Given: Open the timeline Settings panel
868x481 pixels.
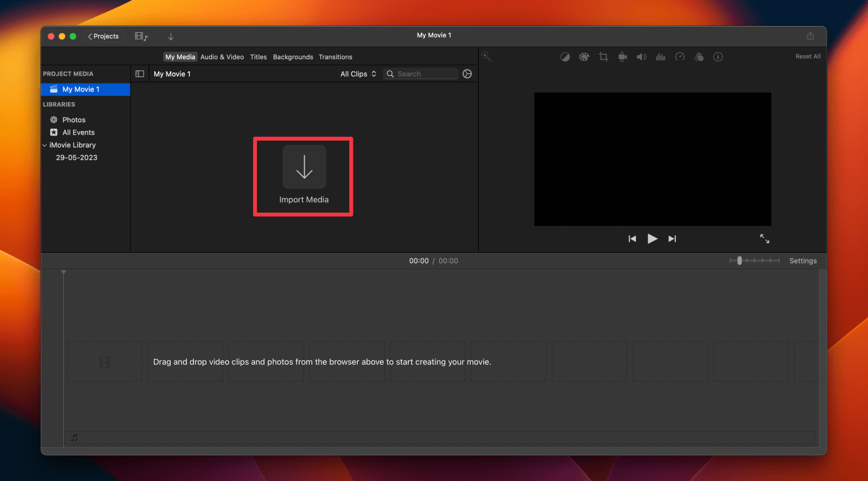Looking at the screenshot, I should (x=803, y=261).
